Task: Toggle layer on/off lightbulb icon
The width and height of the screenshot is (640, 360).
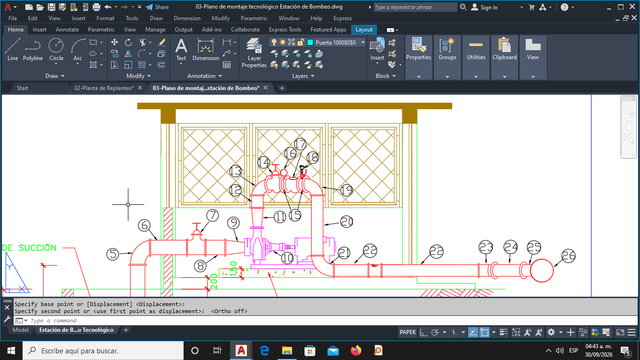Action: (x=274, y=42)
